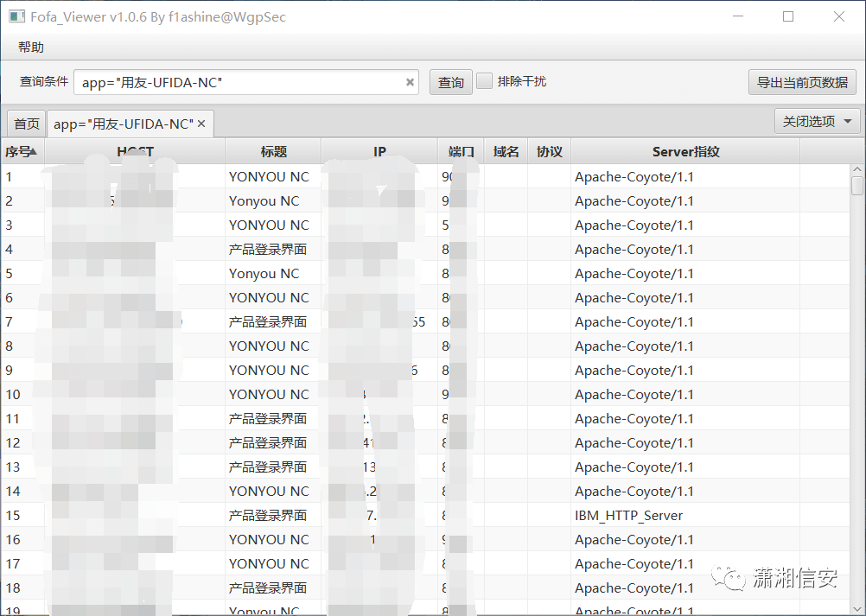Select row 10 title YONYOU NC
This screenshot has height=616, width=866.
(269, 395)
